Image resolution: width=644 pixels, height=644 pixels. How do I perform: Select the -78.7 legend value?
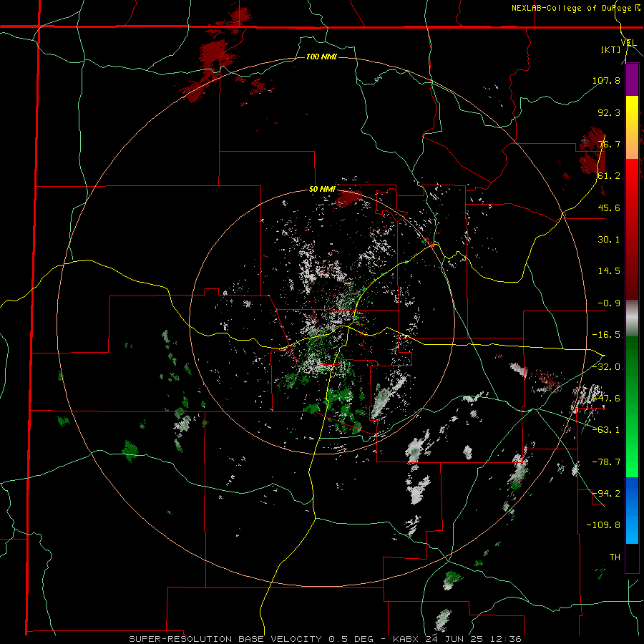pos(606,462)
